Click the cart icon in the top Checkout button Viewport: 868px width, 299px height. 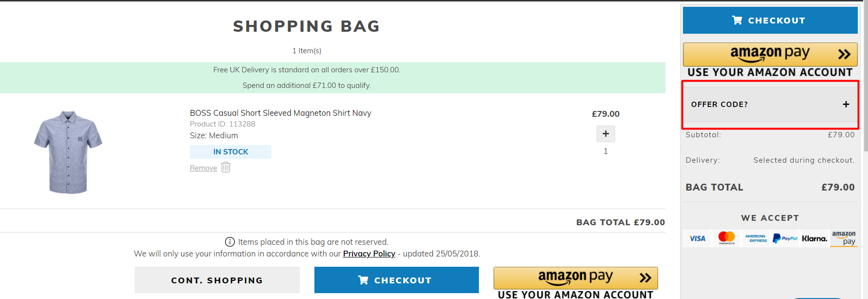[736, 20]
